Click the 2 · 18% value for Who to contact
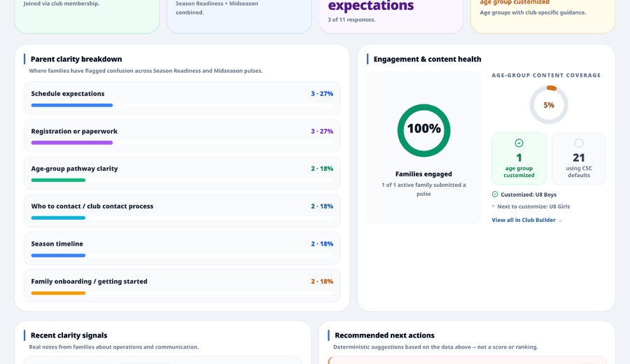 (x=322, y=206)
